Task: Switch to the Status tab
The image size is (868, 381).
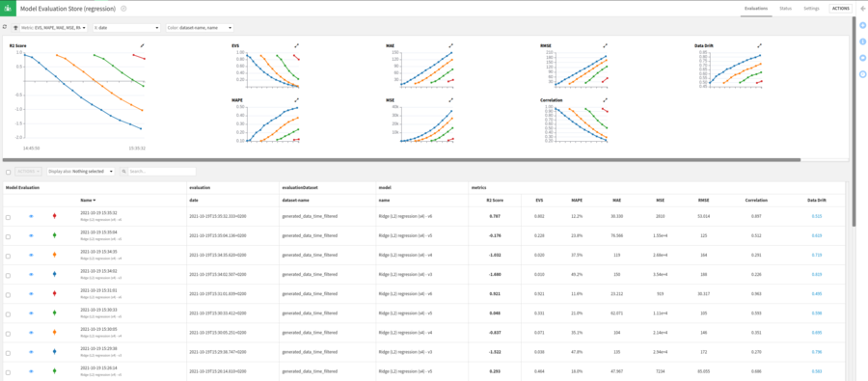Action: (x=785, y=9)
